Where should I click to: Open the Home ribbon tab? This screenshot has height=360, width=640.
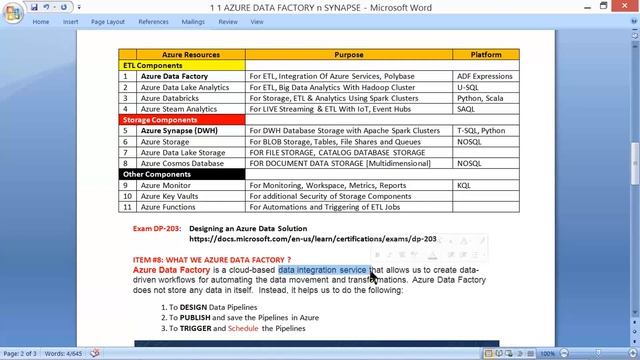[x=41, y=22]
